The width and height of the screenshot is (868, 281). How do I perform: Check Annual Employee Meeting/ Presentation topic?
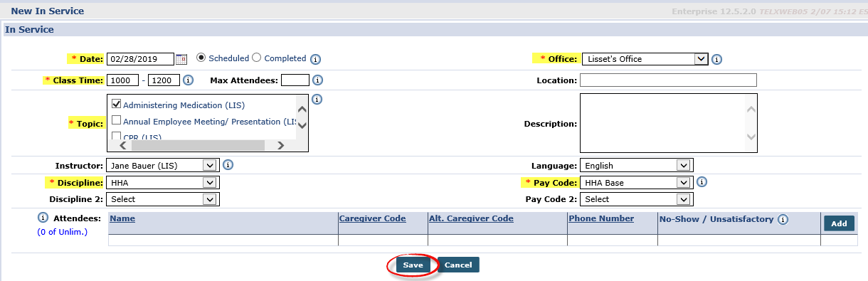(117, 120)
